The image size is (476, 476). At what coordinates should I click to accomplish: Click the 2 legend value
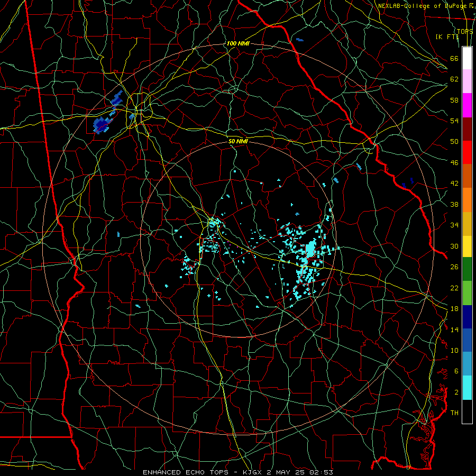tap(456, 392)
